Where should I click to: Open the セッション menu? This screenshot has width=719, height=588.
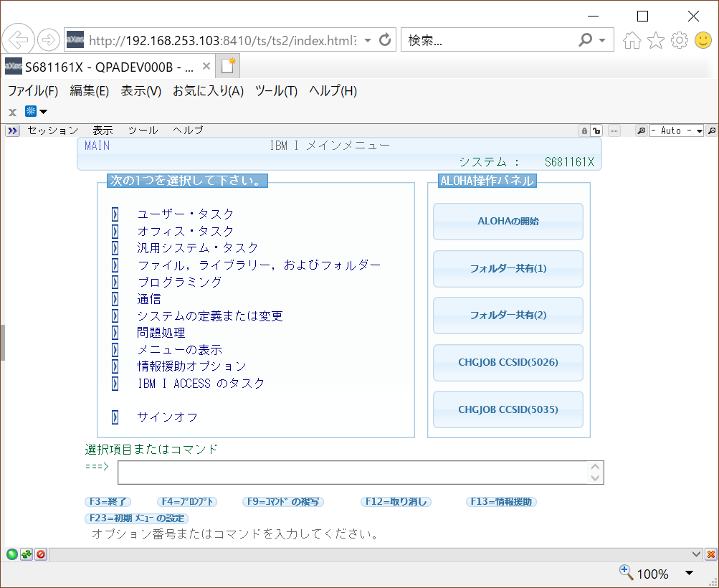pos(52,131)
